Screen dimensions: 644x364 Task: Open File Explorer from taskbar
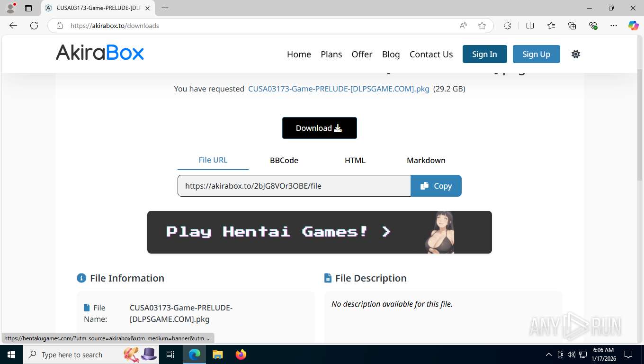(x=217, y=355)
